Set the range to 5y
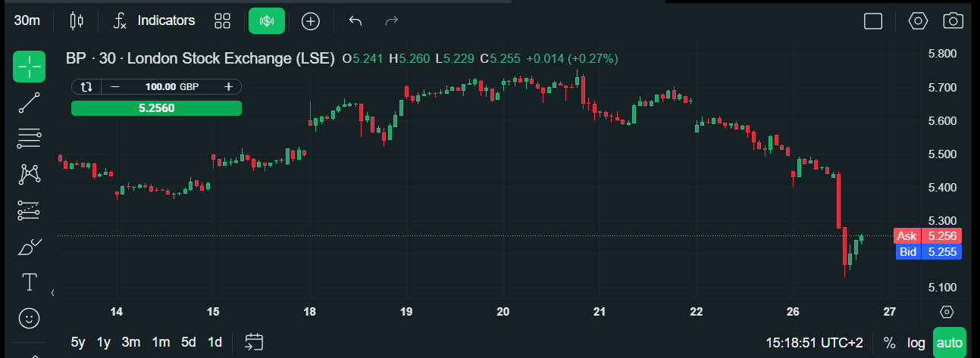Image resolution: width=980 pixels, height=358 pixels. pyautogui.click(x=78, y=342)
